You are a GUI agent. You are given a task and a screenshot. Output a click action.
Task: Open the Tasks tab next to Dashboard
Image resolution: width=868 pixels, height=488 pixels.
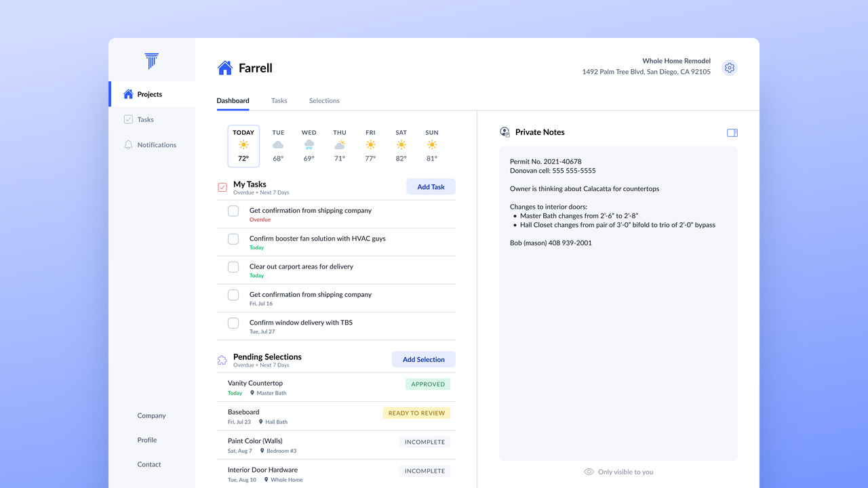[x=279, y=101]
